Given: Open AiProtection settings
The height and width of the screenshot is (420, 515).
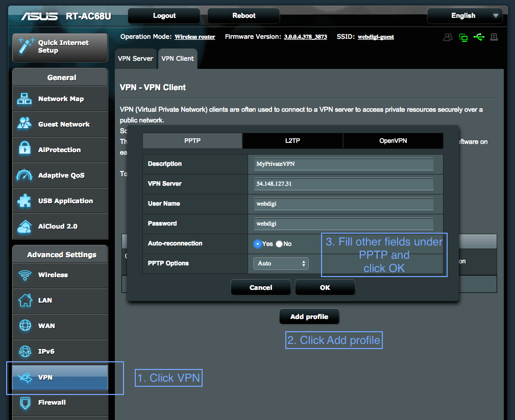Looking at the screenshot, I should [x=60, y=150].
